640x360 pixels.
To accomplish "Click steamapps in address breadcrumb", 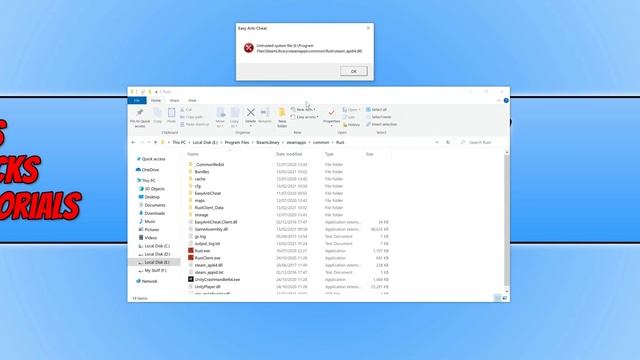I will (x=296, y=142).
